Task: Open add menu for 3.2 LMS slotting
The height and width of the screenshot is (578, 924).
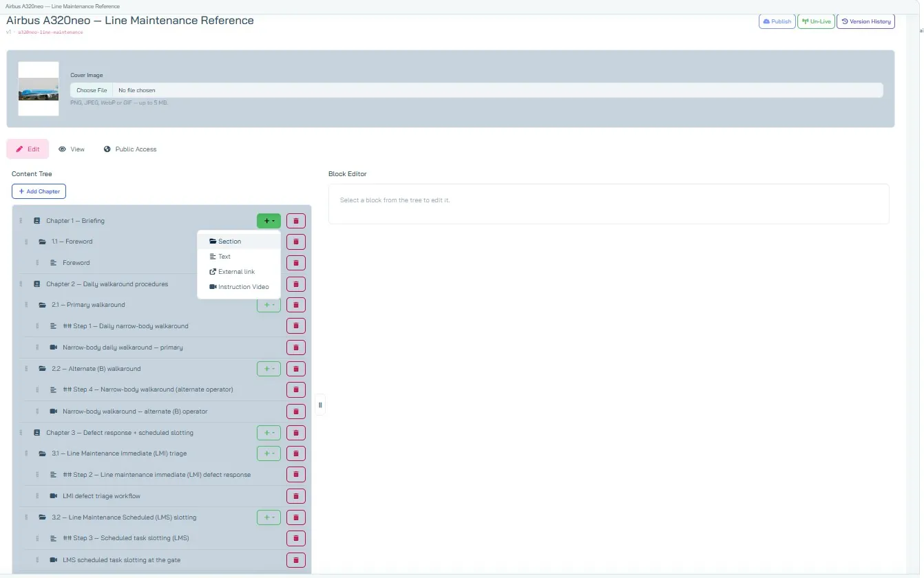Action: click(269, 517)
